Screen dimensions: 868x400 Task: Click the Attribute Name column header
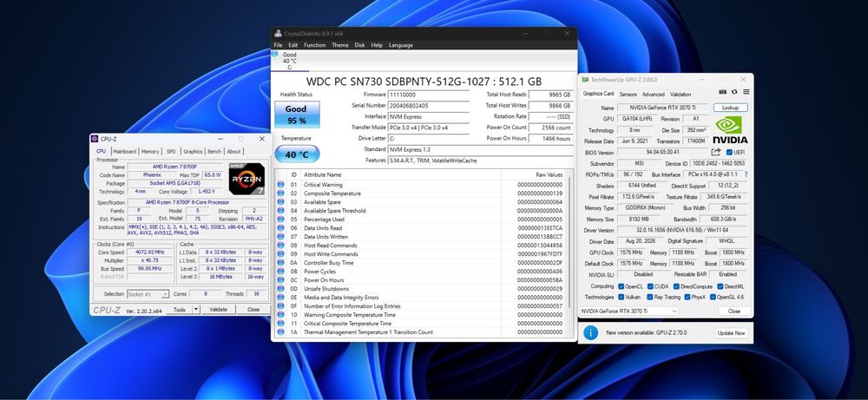click(x=401, y=174)
